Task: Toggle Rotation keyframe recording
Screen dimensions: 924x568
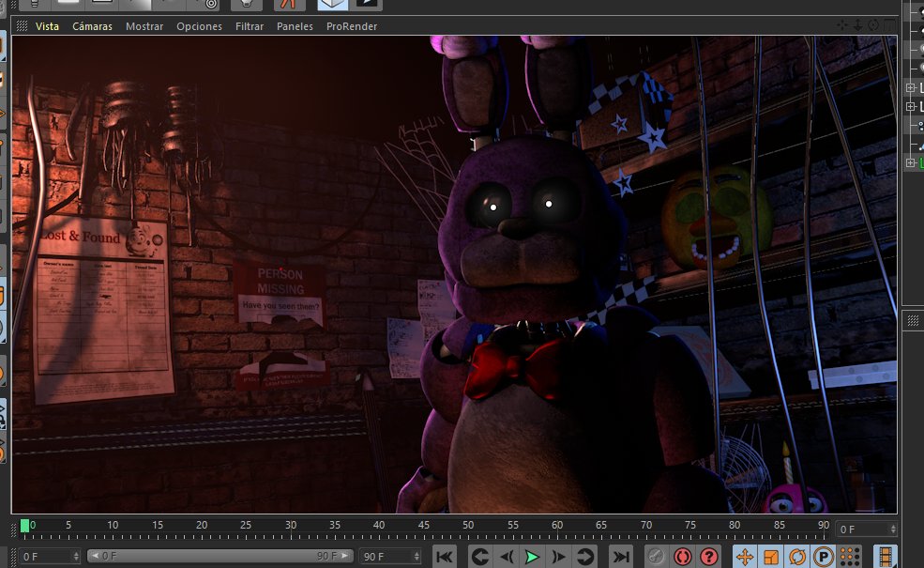Action: coord(797,556)
